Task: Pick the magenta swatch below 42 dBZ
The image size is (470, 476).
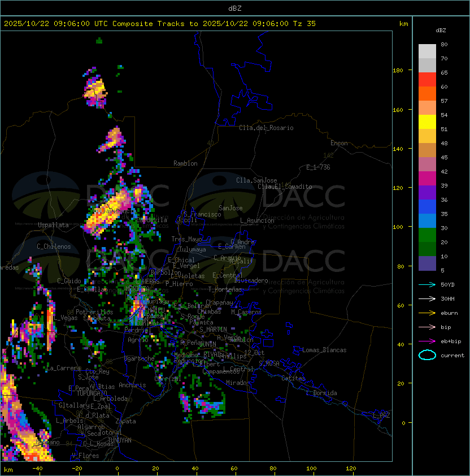Action: point(427,178)
